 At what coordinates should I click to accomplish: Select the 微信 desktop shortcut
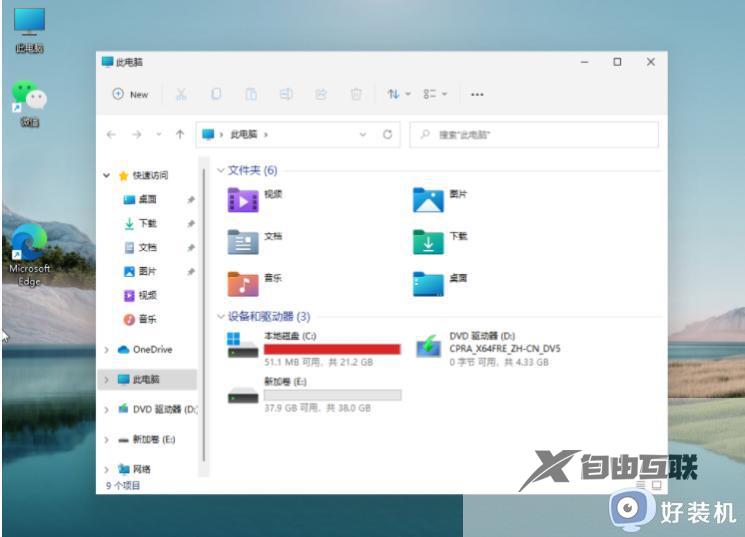tap(29, 105)
